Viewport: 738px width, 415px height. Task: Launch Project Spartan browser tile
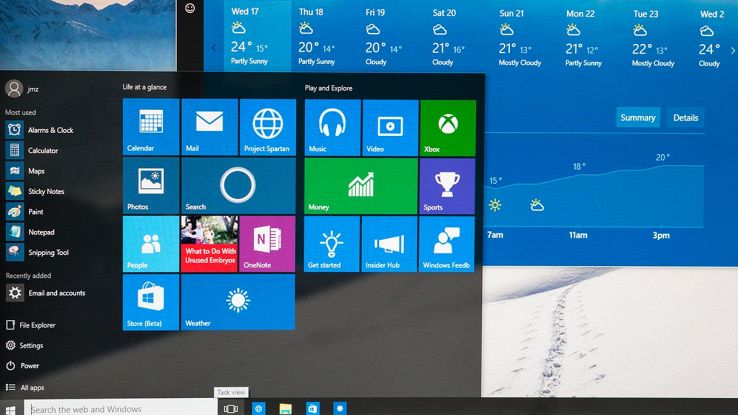tap(268, 127)
